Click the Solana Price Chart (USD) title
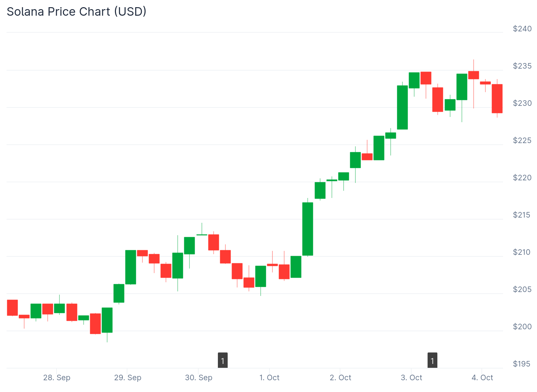Image resolution: width=537 pixels, height=392 pixels. [x=76, y=12]
